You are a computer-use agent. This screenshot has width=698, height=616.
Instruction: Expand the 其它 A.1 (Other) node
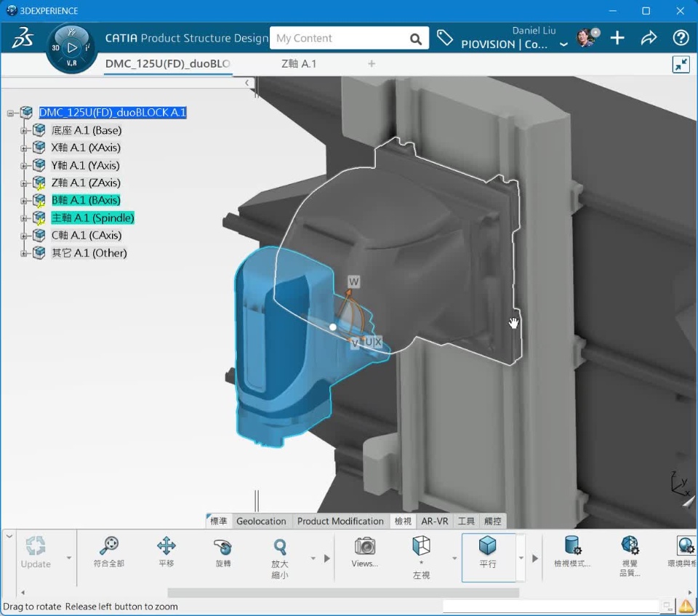point(23,253)
